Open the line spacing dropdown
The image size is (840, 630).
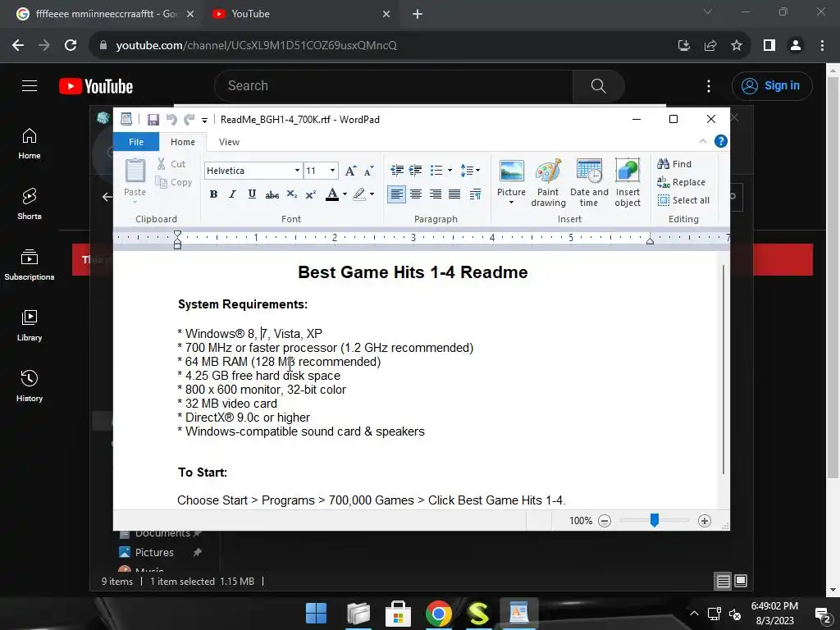(470, 171)
